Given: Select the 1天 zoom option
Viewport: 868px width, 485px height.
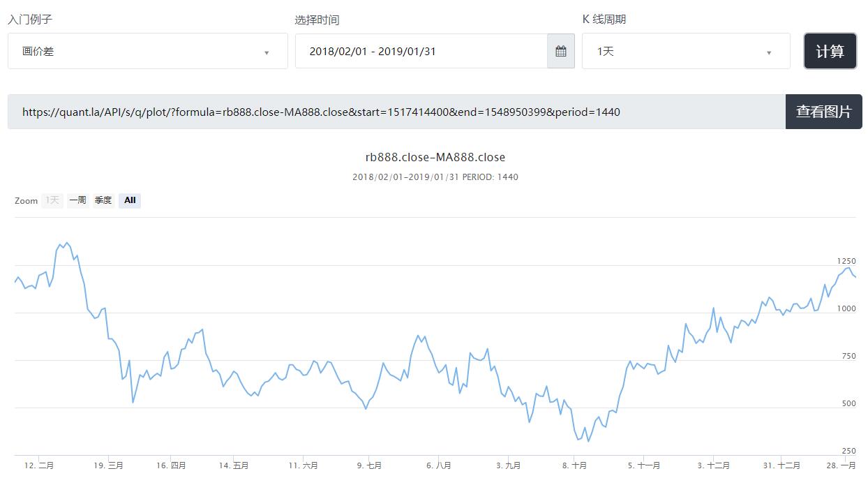Looking at the screenshot, I should click(x=52, y=200).
